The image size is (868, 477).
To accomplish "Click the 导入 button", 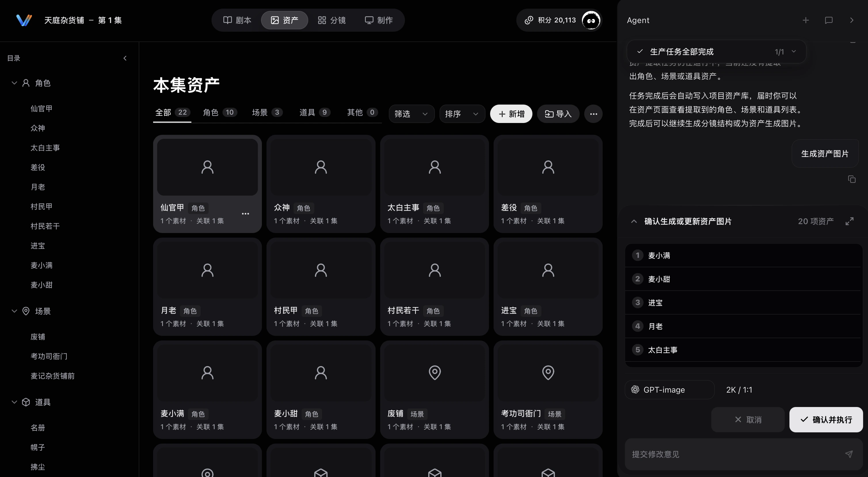I will pos(558,114).
